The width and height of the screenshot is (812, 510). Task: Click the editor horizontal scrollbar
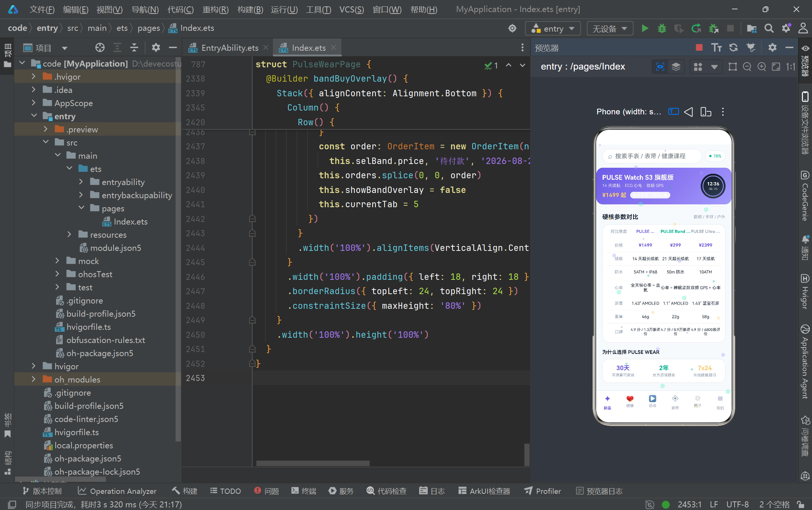313,463
